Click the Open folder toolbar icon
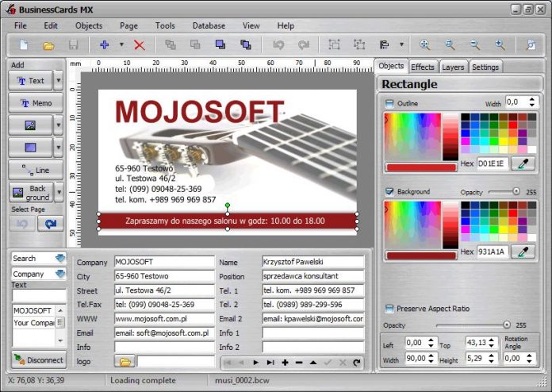 coord(48,45)
